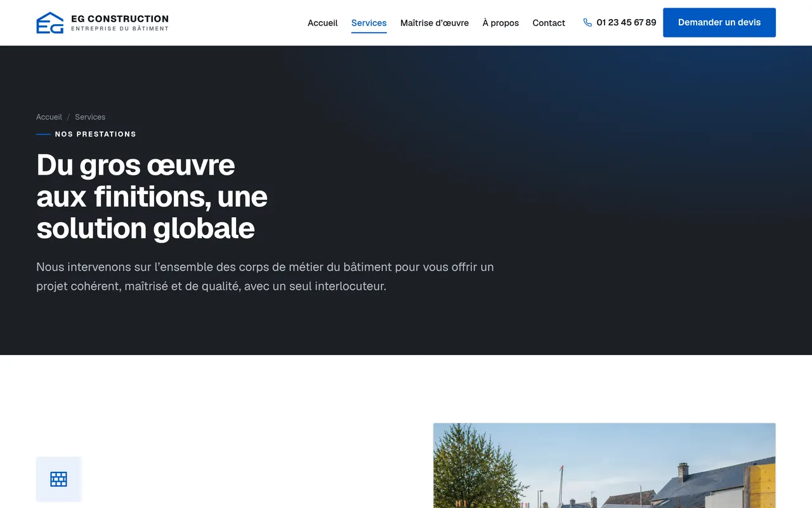Click the EG Construction house logo

pyautogui.click(x=50, y=23)
